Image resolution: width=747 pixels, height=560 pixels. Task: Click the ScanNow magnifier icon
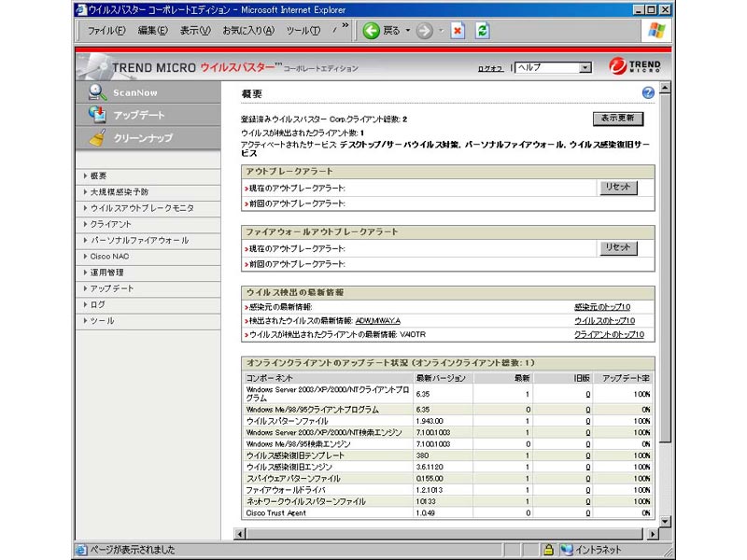(x=97, y=91)
